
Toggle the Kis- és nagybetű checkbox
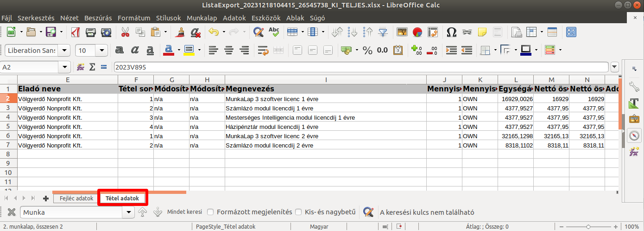tap(298, 212)
